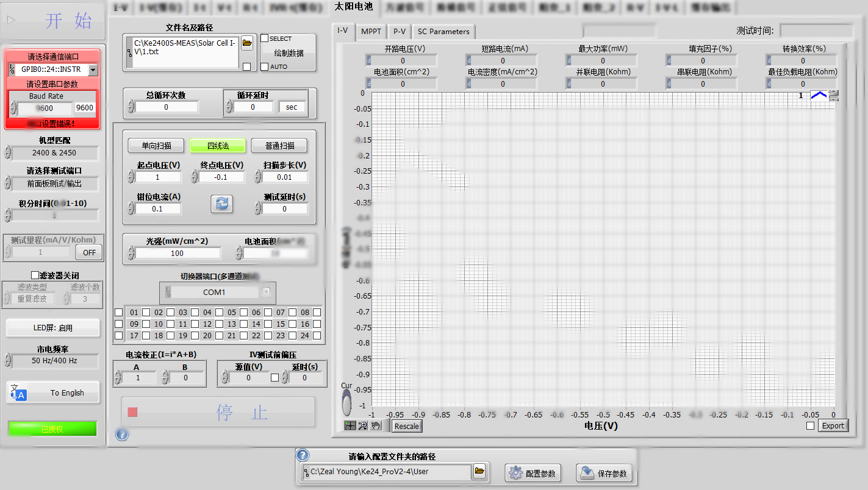Enable the SELECT checkbox
Viewport: 868px width, 490px height.
pyautogui.click(x=265, y=38)
